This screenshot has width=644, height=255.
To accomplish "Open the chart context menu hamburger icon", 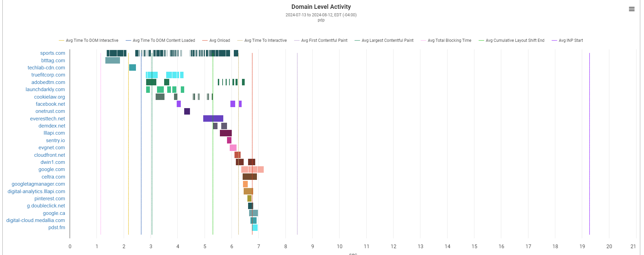I will click(x=631, y=9).
